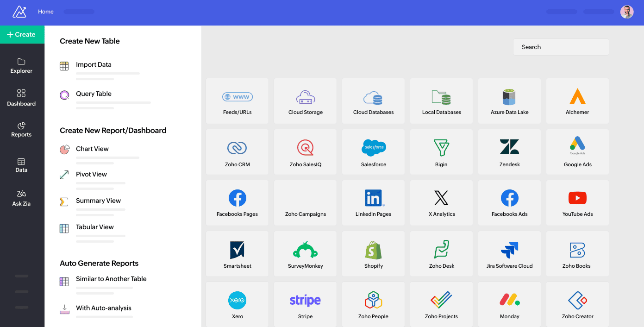The width and height of the screenshot is (644, 327).
Task: Open Dashboard in the sidebar
Action: click(x=21, y=98)
